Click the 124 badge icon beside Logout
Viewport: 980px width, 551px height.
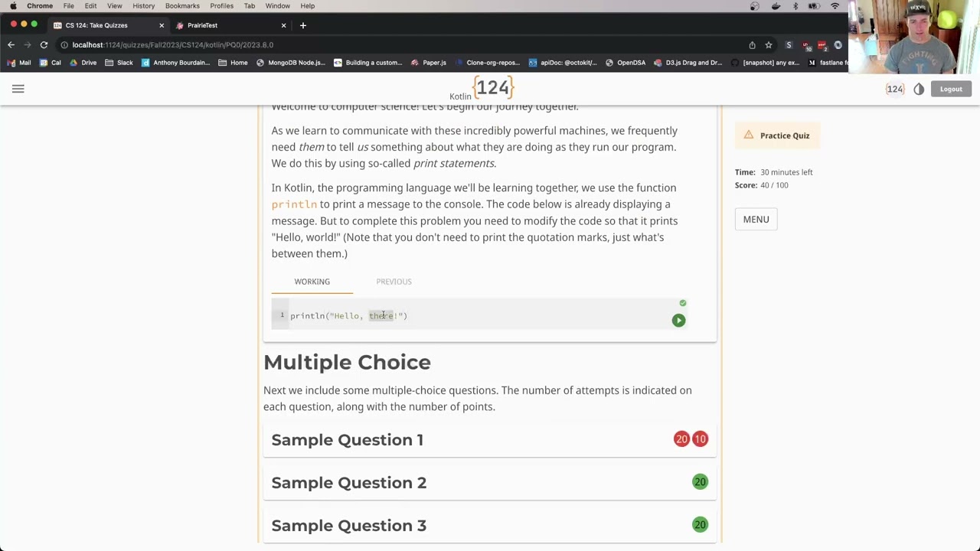pos(895,90)
